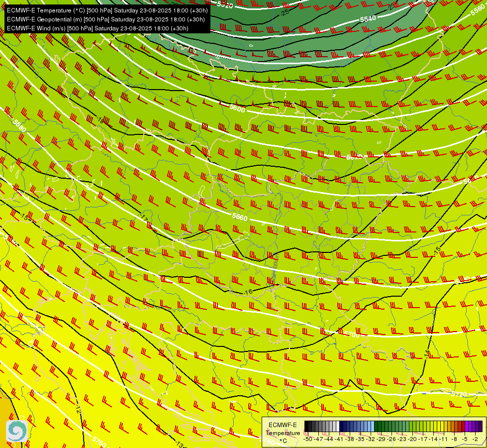The width and height of the screenshot is (487, 448).
Task: Click the -8 tick label in legend
Action: tap(454, 440)
